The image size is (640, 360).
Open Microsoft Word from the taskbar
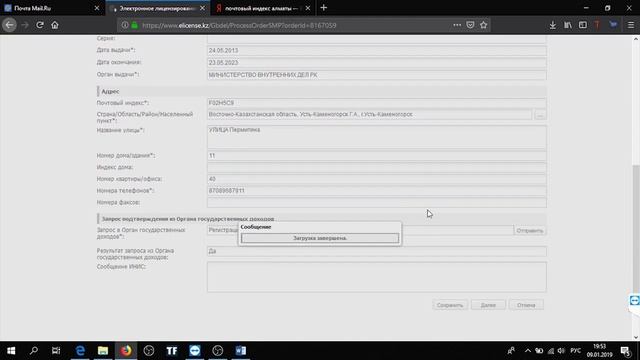coord(240,351)
